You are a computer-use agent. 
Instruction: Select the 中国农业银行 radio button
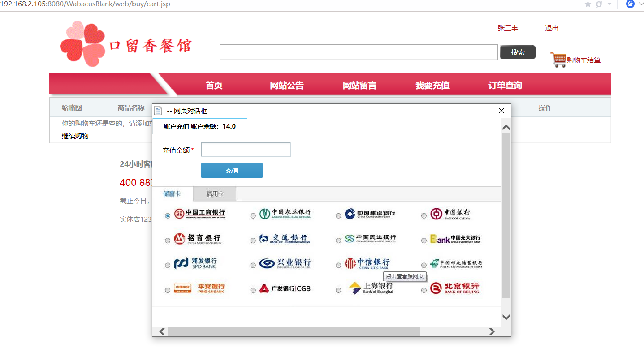(253, 216)
